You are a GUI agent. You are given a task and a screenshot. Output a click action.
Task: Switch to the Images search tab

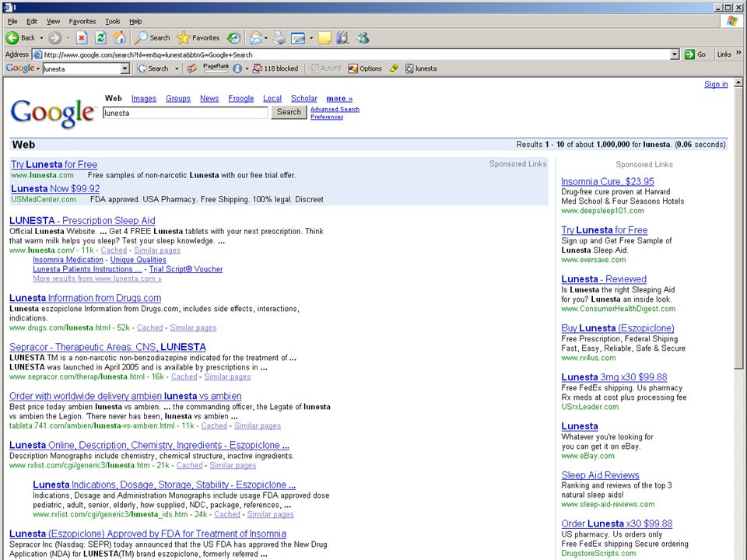pos(144,99)
